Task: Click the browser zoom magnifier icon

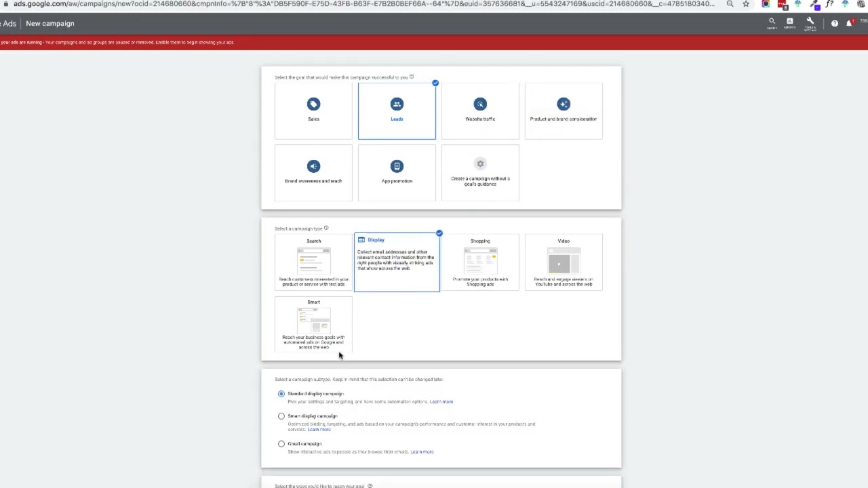Action: [x=730, y=4]
